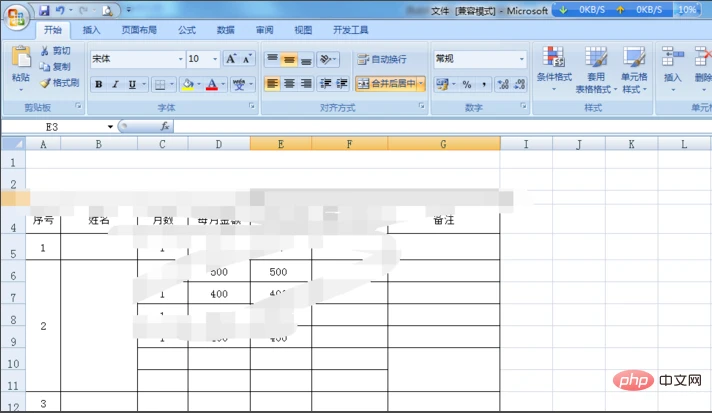712x413 pixels.
Task: Open the Font dialog launcher (字体)
Action: pos(252,106)
